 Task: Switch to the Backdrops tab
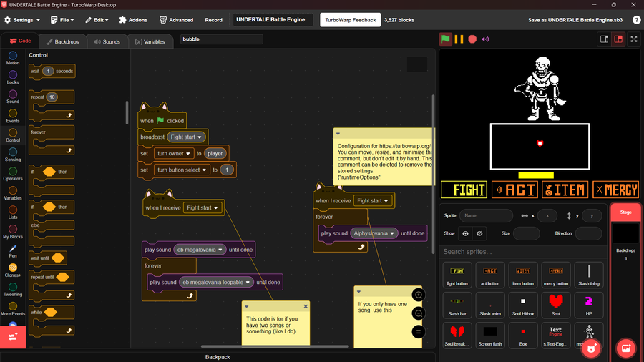(x=63, y=41)
